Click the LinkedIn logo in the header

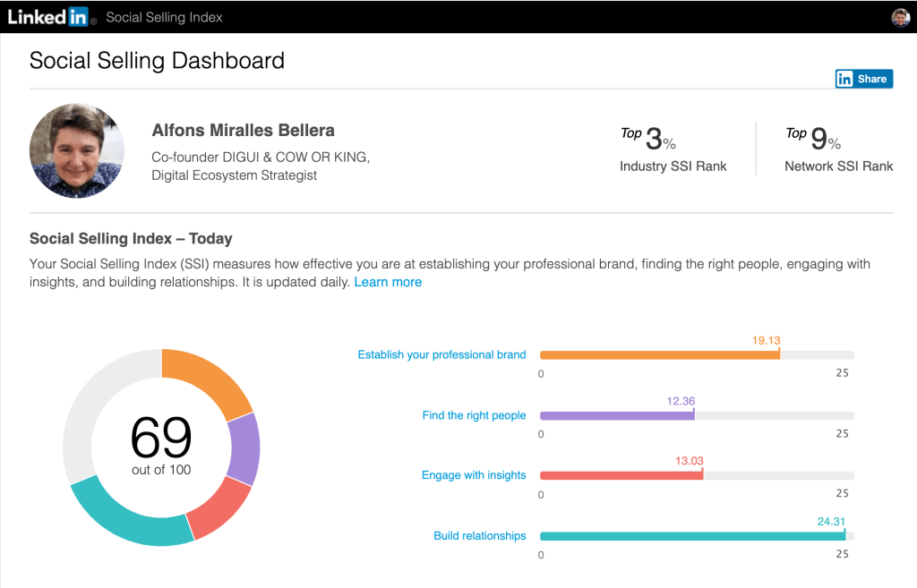[49, 17]
